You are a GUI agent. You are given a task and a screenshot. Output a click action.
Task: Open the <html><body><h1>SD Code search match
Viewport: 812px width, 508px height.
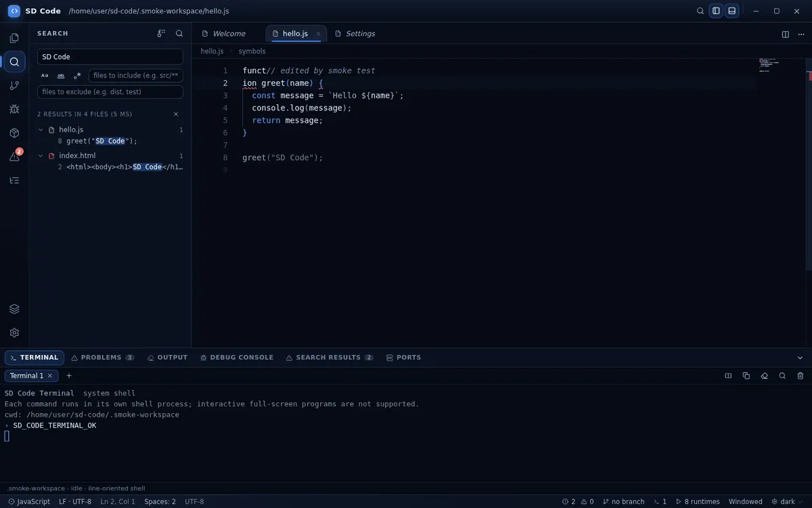pyautogui.click(x=110, y=167)
